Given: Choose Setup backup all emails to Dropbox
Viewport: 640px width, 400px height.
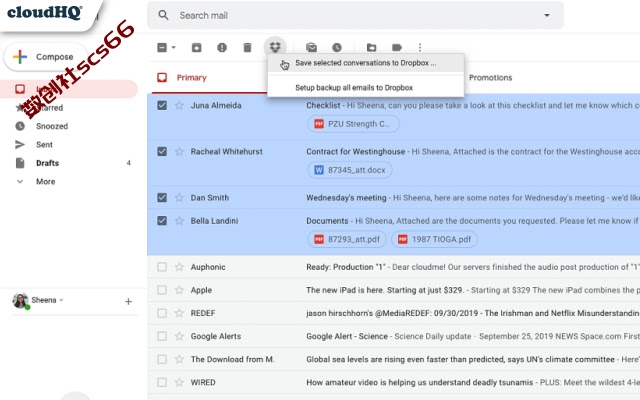Looking at the screenshot, I should tap(366, 88).
